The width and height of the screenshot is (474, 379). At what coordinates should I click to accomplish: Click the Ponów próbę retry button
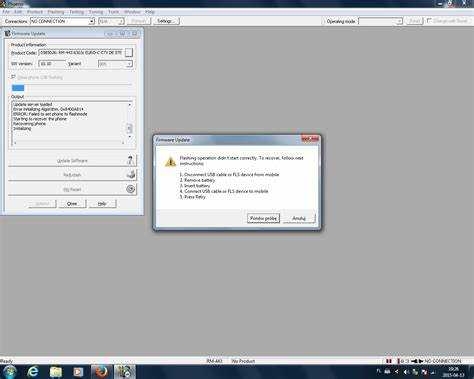(263, 218)
